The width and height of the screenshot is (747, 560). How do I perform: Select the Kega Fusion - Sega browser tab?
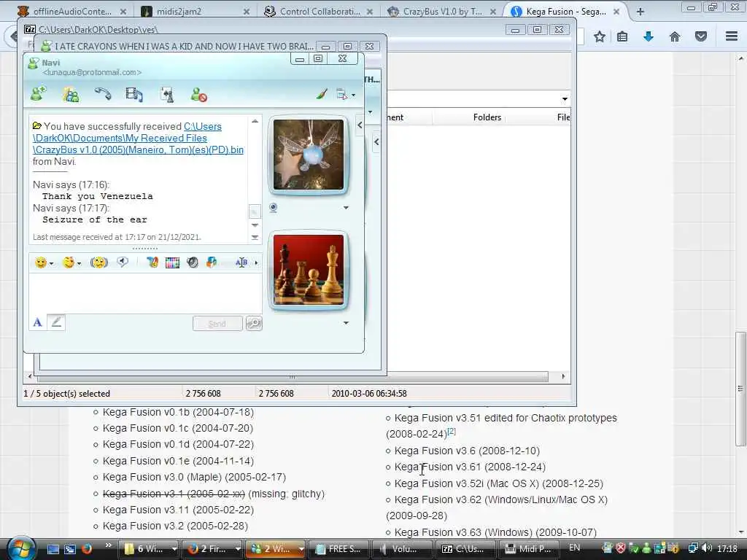point(566,11)
